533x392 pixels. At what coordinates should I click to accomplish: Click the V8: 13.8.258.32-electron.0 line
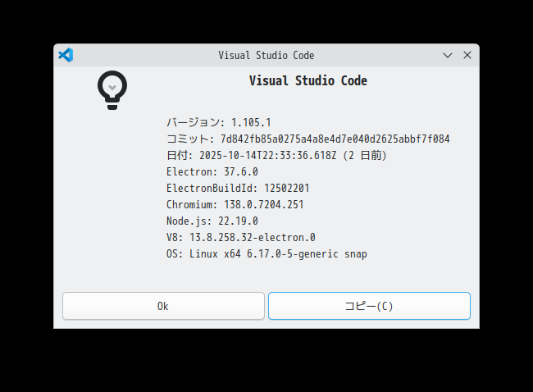[240, 238]
